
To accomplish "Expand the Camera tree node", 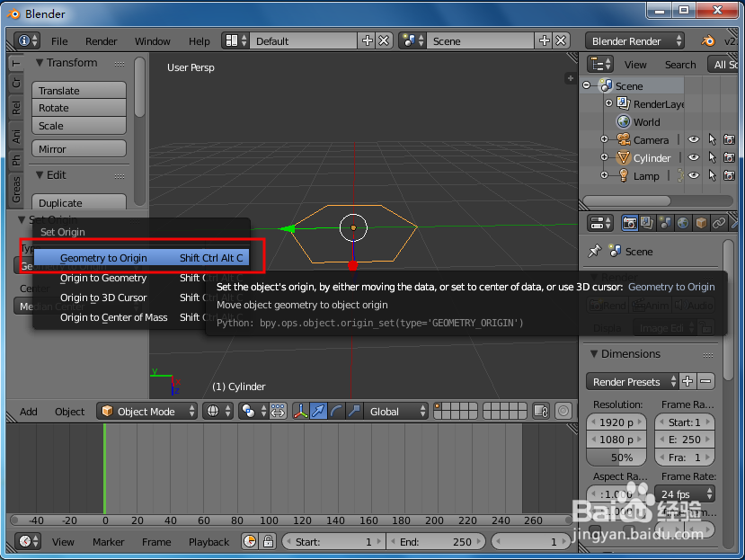I will coord(605,139).
